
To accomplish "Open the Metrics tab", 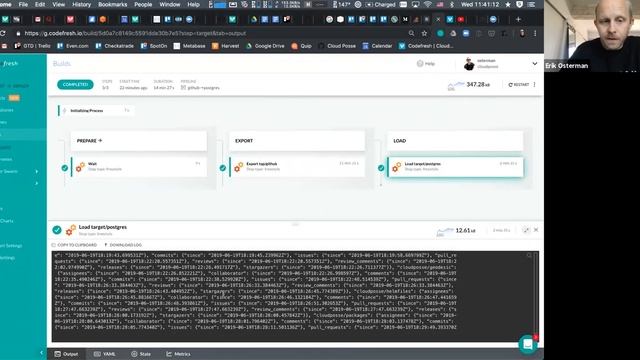I will click(178, 354).
